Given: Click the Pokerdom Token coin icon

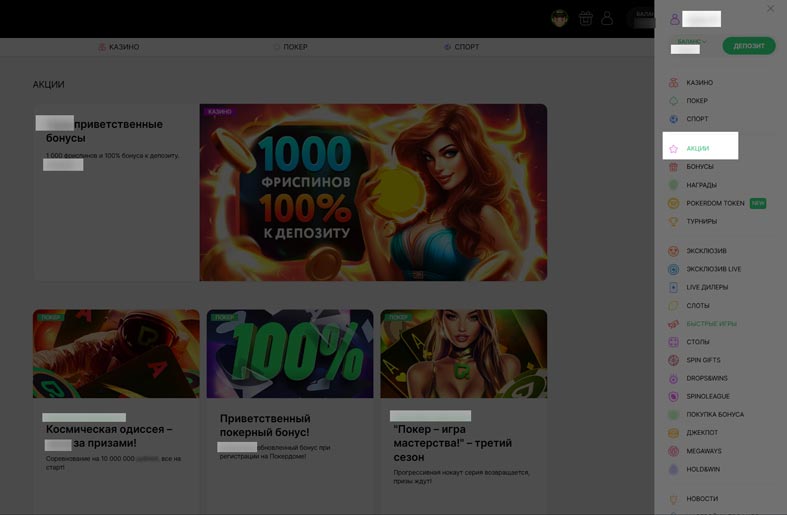Looking at the screenshot, I should [x=674, y=203].
